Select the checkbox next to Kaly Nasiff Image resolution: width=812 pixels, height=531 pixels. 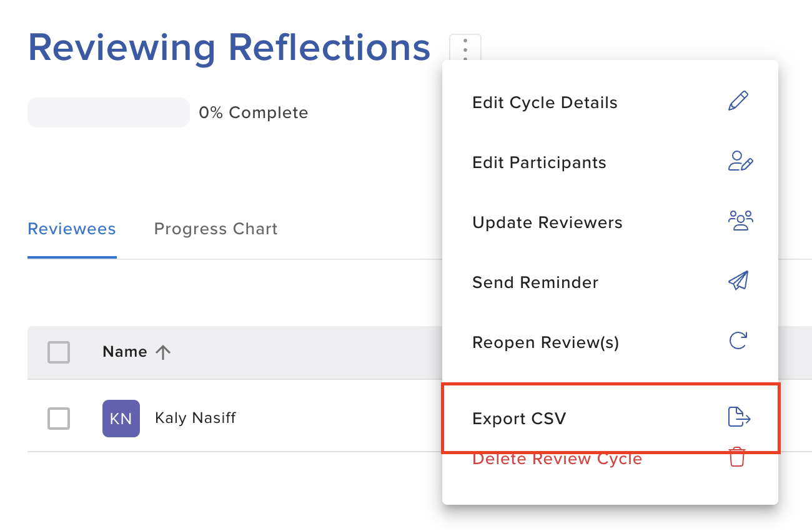(58, 419)
